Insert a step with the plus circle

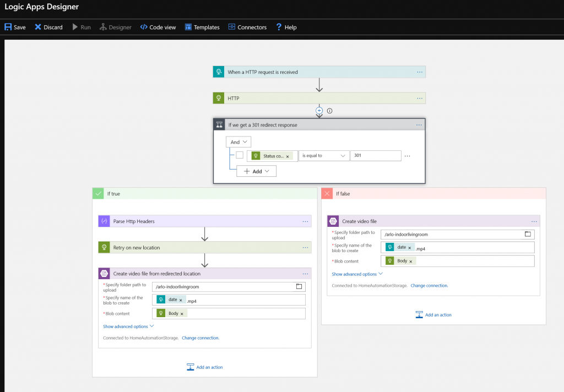coord(319,111)
